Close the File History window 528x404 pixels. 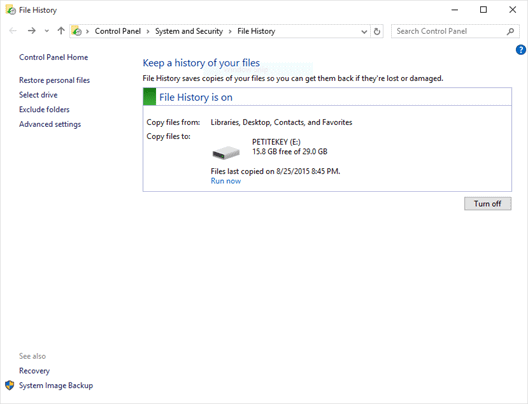pos(513,10)
